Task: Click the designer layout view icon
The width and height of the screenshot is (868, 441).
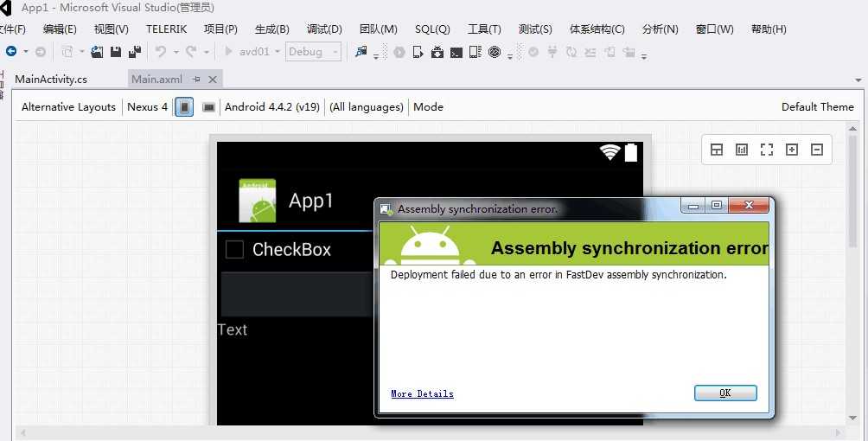Action: [717, 150]
